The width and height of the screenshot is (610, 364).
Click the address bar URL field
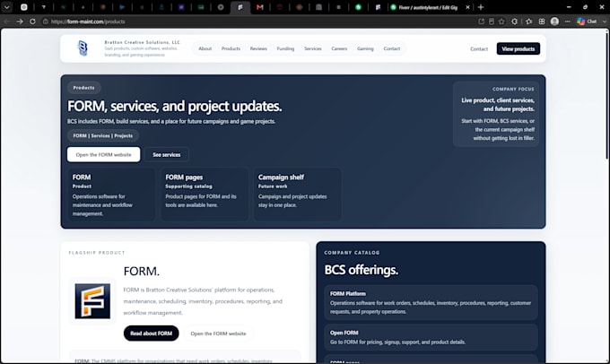click(x=257, y=22)
